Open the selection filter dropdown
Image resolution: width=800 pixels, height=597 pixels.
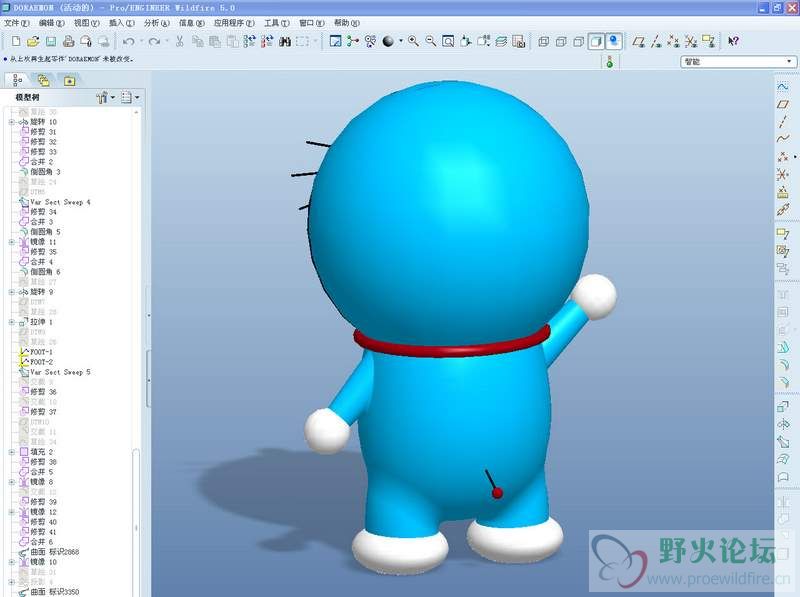pos(738,62)
